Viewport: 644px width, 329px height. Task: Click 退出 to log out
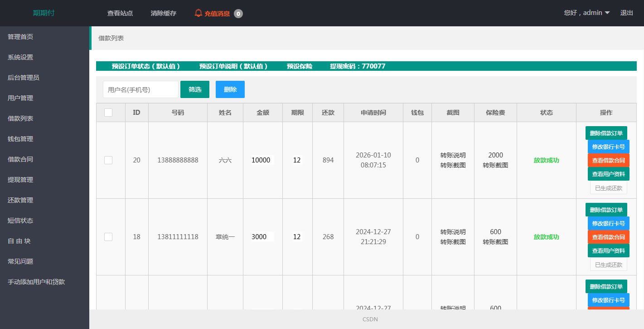click(626, 13)
